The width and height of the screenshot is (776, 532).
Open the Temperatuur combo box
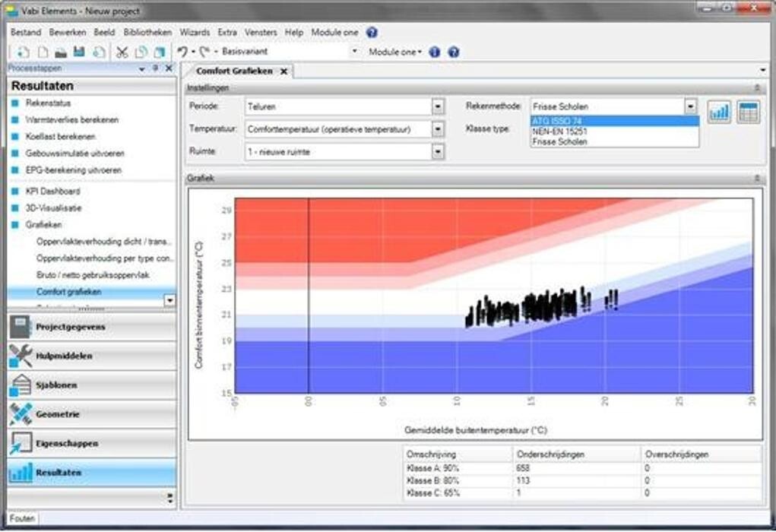pos(438,129)
